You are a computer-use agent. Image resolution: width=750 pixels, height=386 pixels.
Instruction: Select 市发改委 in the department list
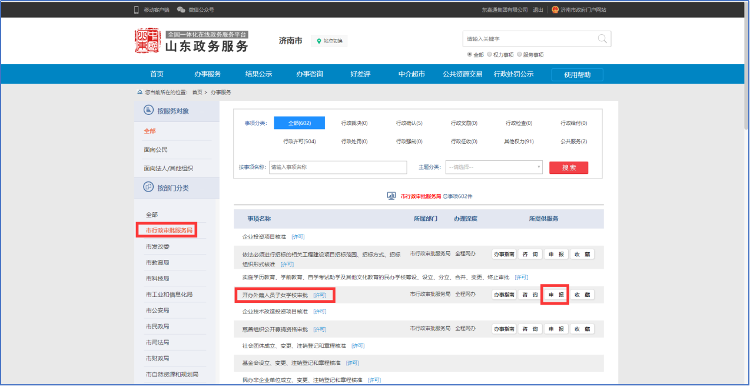point(157,246)
